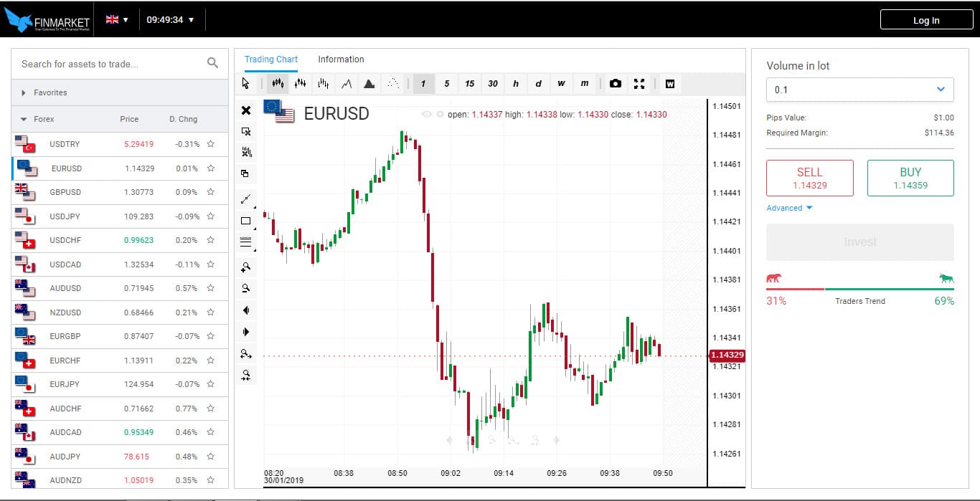The height and width of the screenshot is (501, 980).
Task: Set daily 'd' timeframe
Action: [539, 84]
